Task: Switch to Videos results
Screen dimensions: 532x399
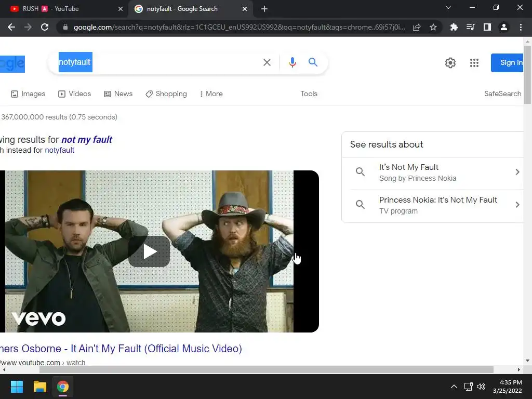Action: (75, 94)
